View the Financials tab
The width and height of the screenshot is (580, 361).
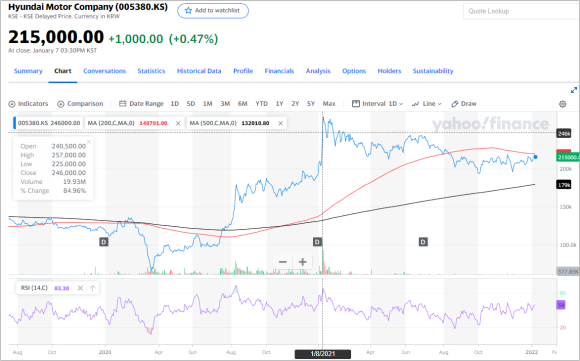pos(279,71)
